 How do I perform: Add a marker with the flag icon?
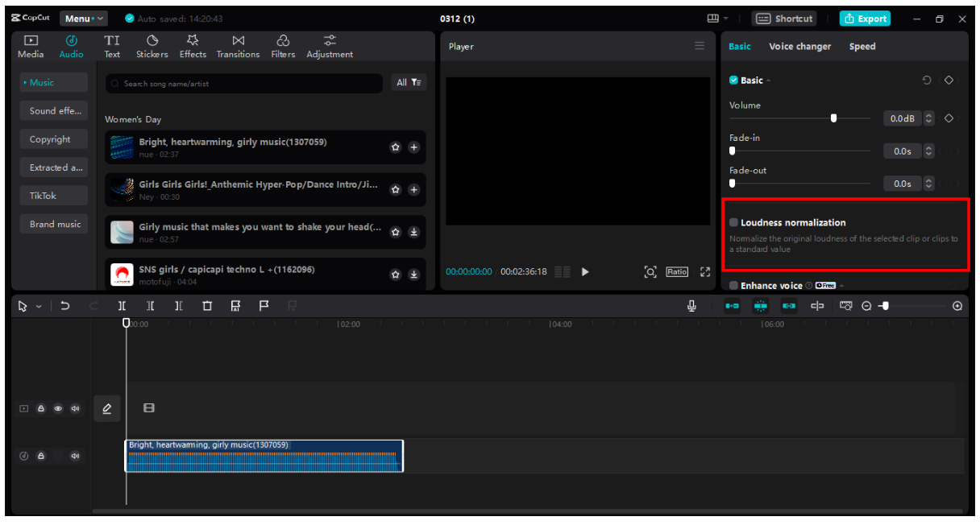tap(264, 306)
